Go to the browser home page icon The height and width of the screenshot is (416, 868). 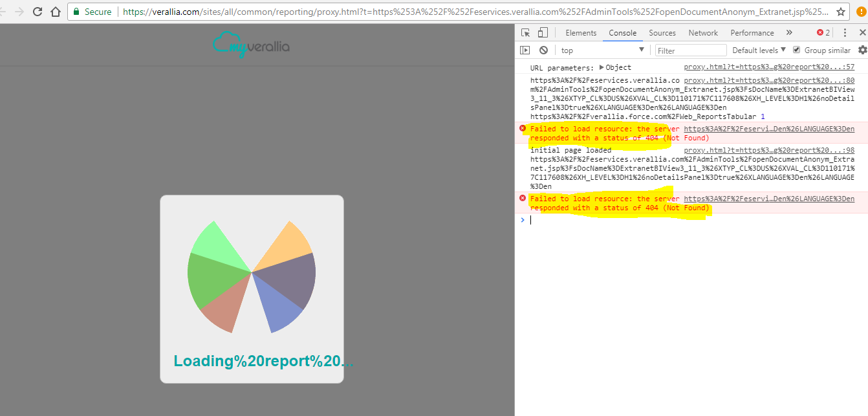[x=56, y=12]
